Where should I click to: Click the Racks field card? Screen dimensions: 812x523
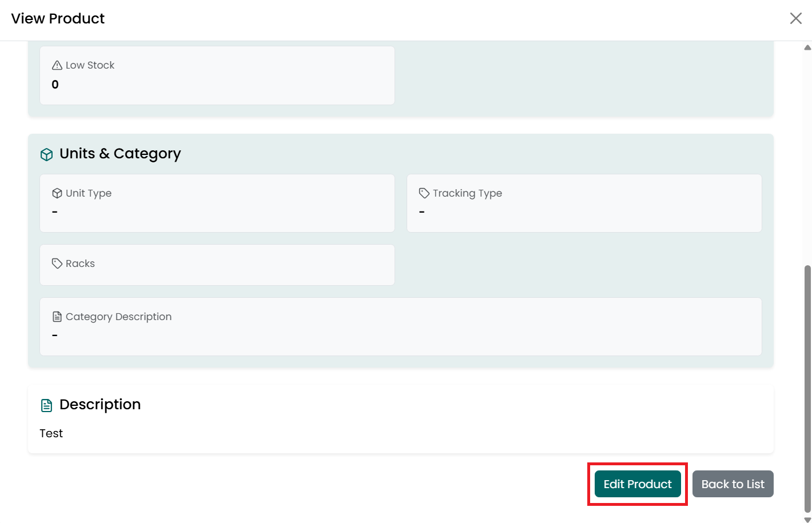[217, 265]
